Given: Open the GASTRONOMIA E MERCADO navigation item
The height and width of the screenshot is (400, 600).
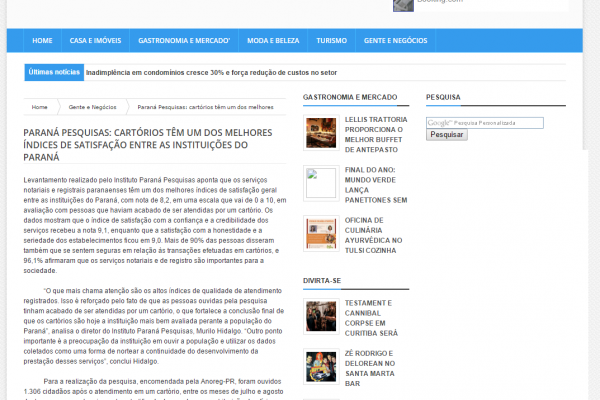Looking at the screenshot, I should click(185, 41).
